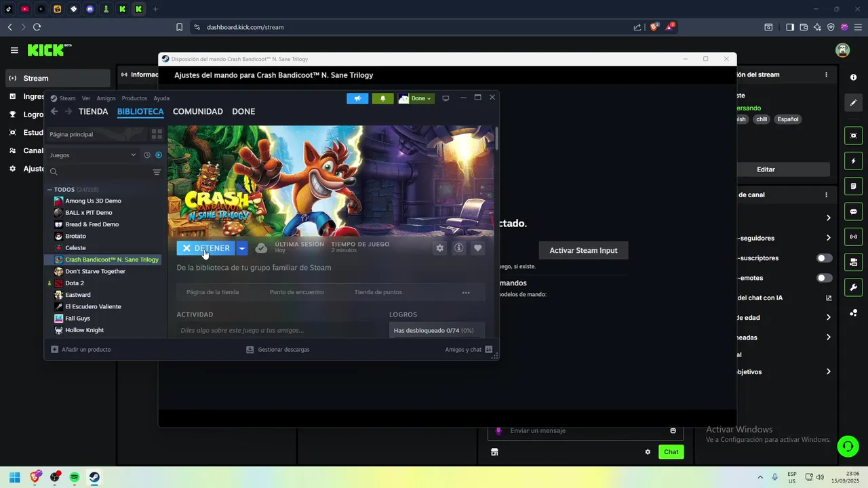Open the Juegos category dropdown
The width and height of the screenshot is (868, 488).
(93, 155)
